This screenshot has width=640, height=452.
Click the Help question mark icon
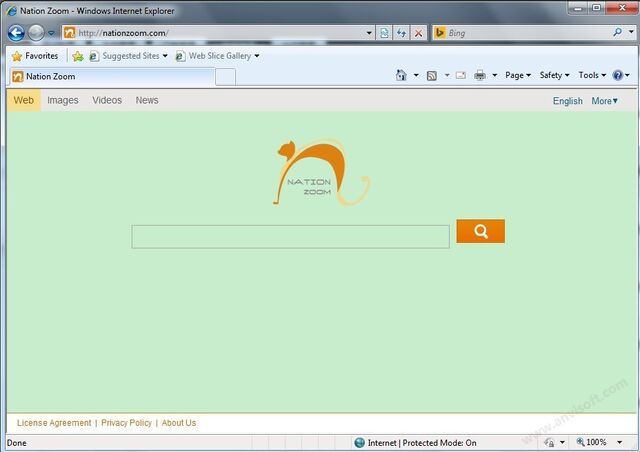pos(618,75)
